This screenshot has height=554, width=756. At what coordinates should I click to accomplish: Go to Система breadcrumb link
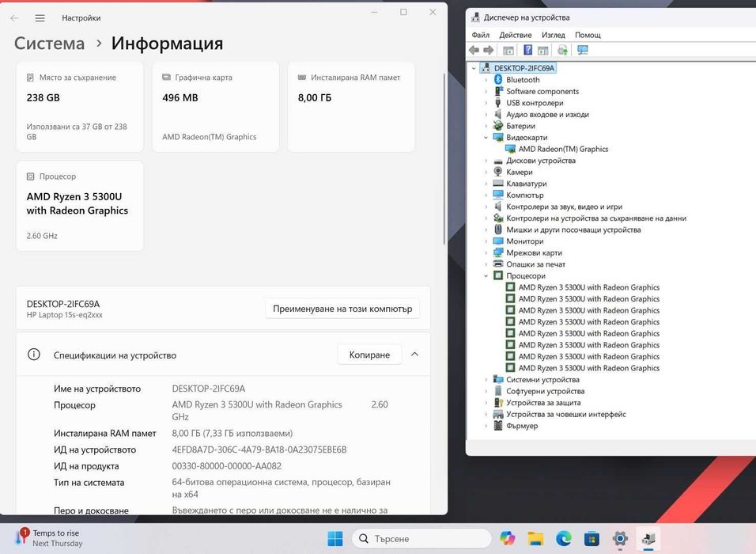[49, 44]
